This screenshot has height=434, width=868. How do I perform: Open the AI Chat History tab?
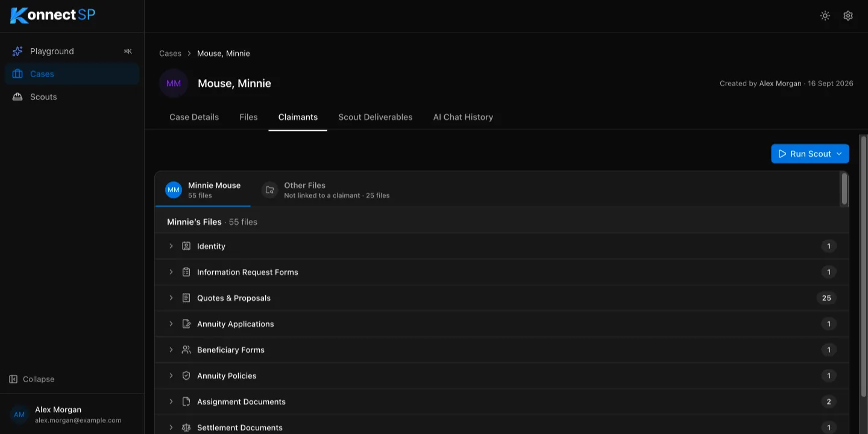[463, 117]
